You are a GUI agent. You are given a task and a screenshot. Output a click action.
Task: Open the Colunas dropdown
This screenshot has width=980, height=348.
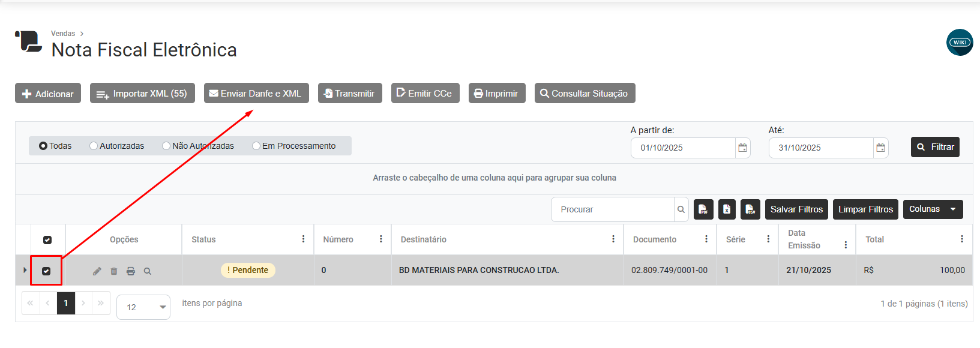[933, 209]
